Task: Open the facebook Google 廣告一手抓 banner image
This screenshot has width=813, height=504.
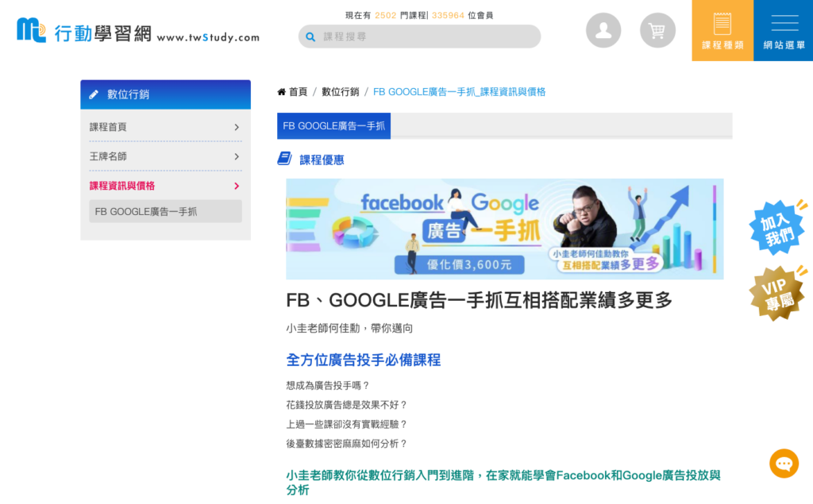Action: coord(504,229)
